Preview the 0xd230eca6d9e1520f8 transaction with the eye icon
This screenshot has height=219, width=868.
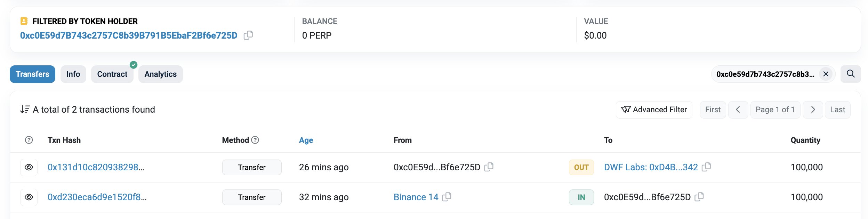29,197
